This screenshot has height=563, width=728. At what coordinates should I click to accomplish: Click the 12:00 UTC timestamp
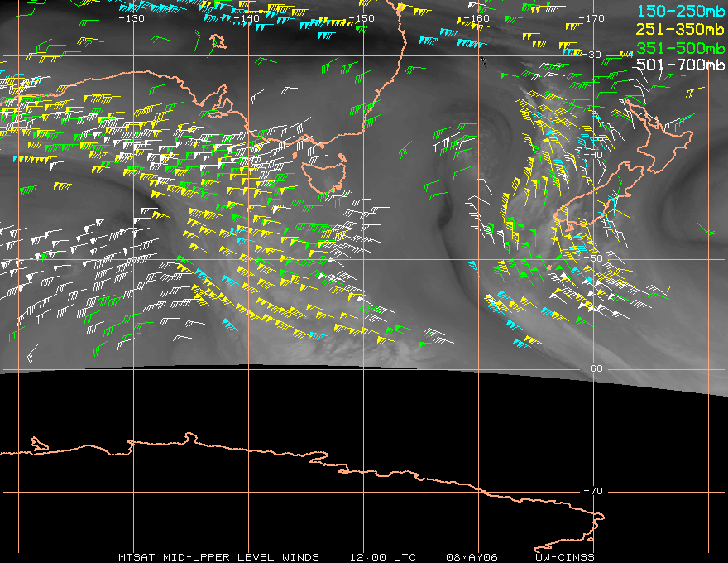click(x=382, y=557)
